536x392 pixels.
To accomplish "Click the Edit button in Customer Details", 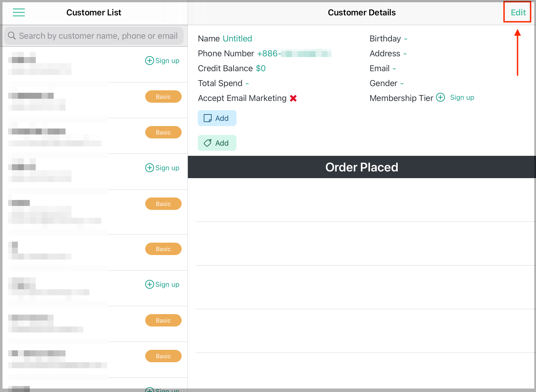I will [518, 12].
